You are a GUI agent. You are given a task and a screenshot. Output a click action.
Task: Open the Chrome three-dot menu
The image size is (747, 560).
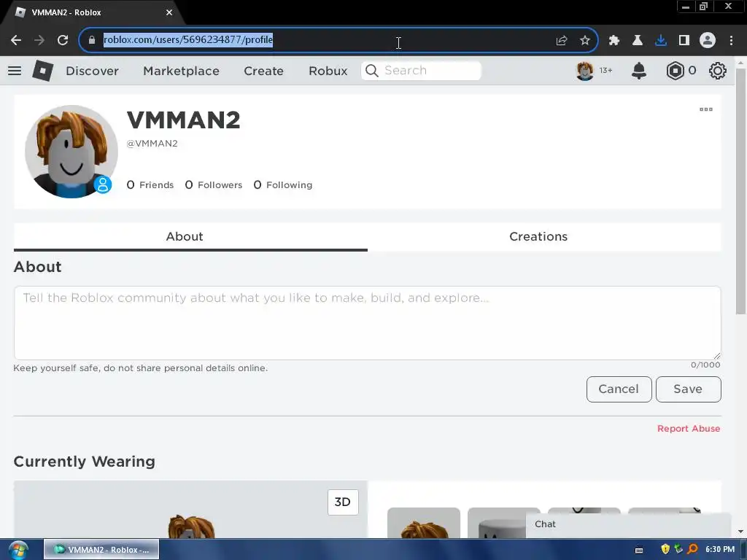(x=731, y=40)
